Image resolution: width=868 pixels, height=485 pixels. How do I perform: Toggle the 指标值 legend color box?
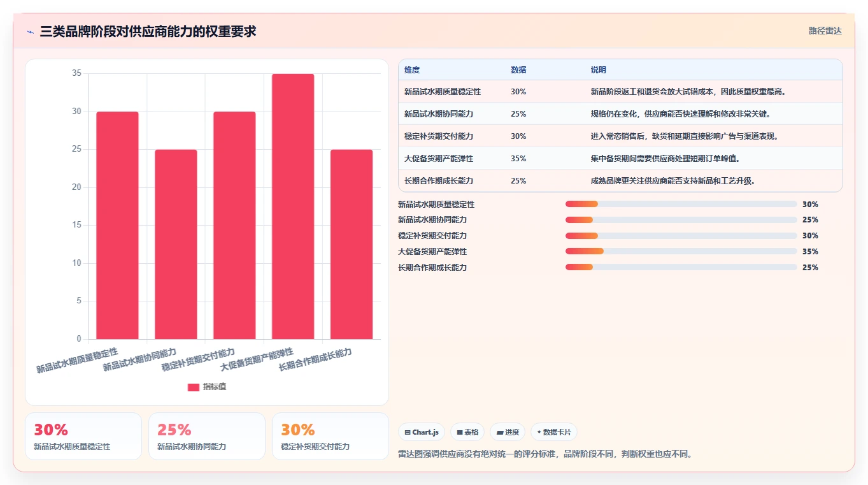click(x=194, y=387)
